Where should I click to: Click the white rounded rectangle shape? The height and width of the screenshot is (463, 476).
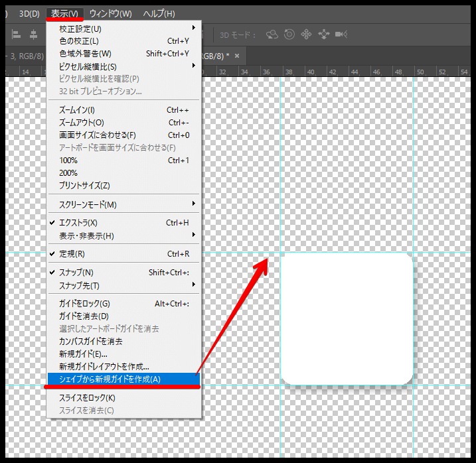[347, 318]
